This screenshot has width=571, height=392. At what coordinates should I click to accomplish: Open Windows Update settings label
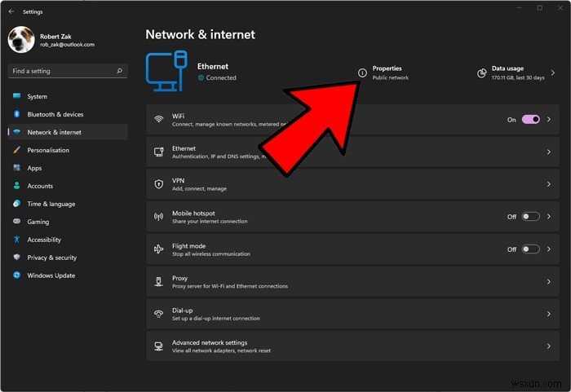pyautogui.click(x=51, y=275)
